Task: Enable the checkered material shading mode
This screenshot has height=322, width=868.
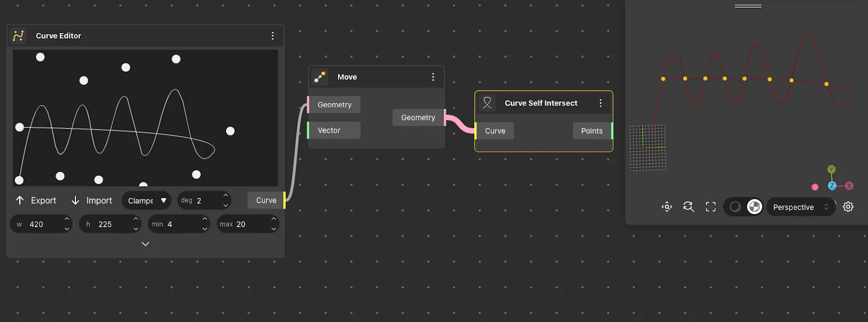Action: pos(755,207)
